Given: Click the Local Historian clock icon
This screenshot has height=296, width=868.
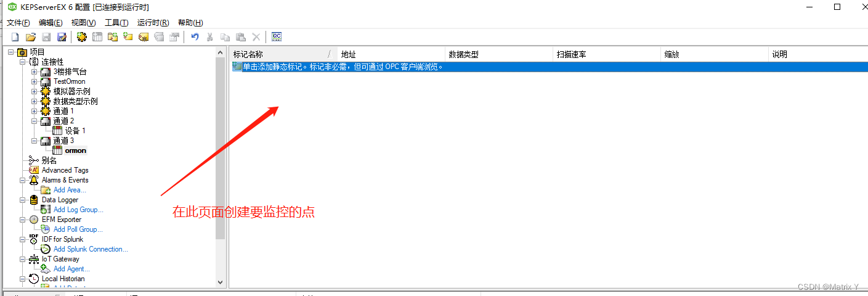Looking at the screenshot, I should click(x=34, y=279).
